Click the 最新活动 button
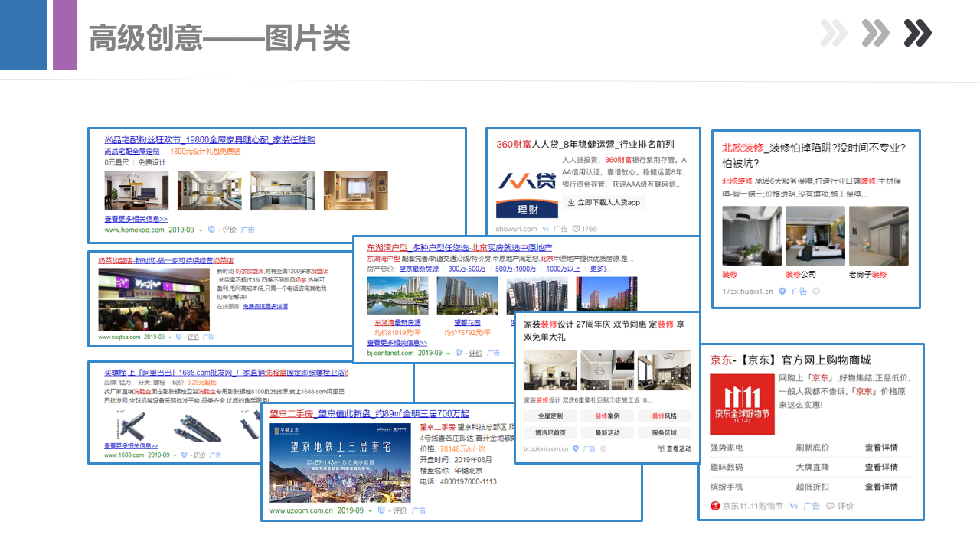 pos(607,432)
